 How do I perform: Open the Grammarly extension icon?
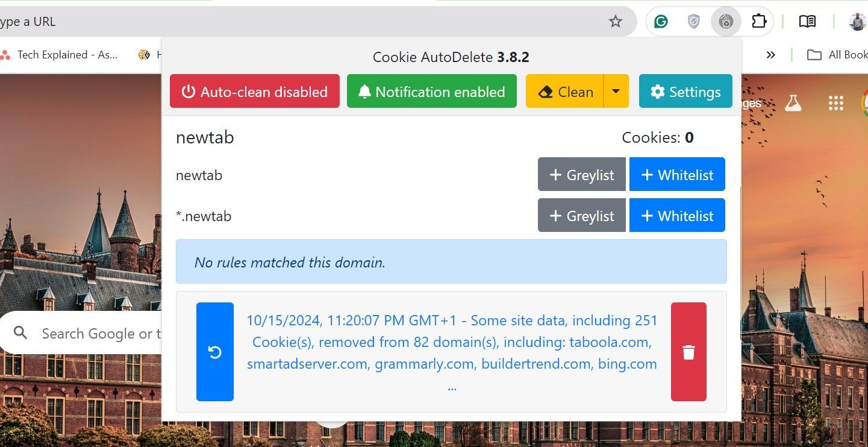point(661,22)
